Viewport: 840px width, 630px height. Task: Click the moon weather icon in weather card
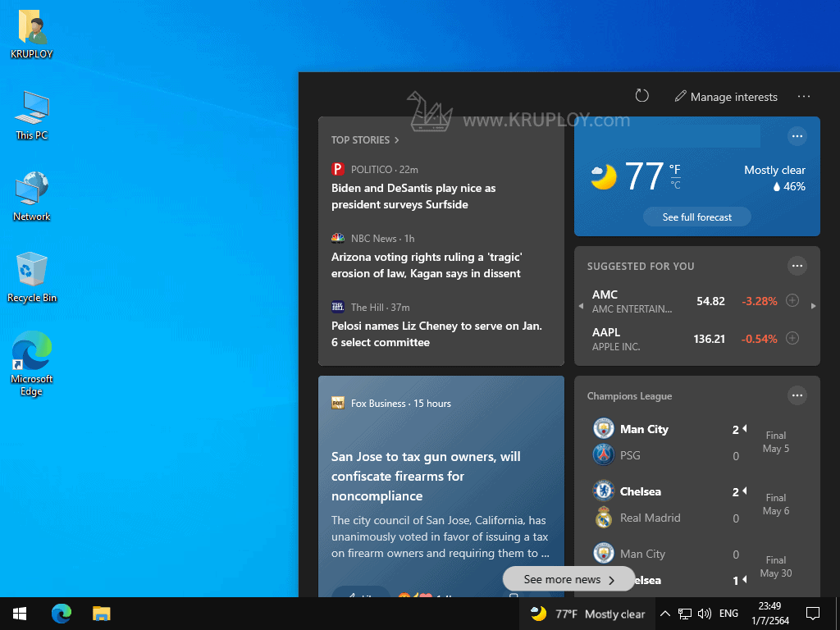point(604,177)
